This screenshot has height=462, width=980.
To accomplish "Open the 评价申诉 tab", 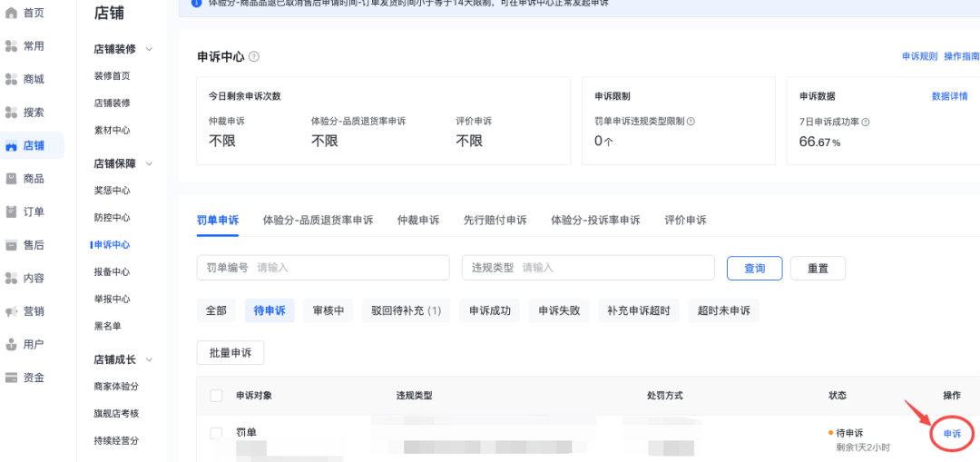I will click(x=685, y=220).
